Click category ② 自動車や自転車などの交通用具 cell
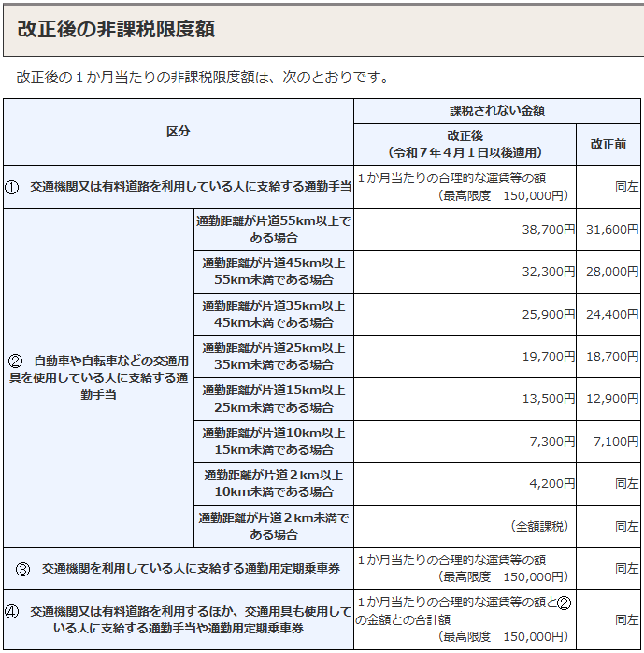Screen dimensions: 644x653 [x=98, y=377]
